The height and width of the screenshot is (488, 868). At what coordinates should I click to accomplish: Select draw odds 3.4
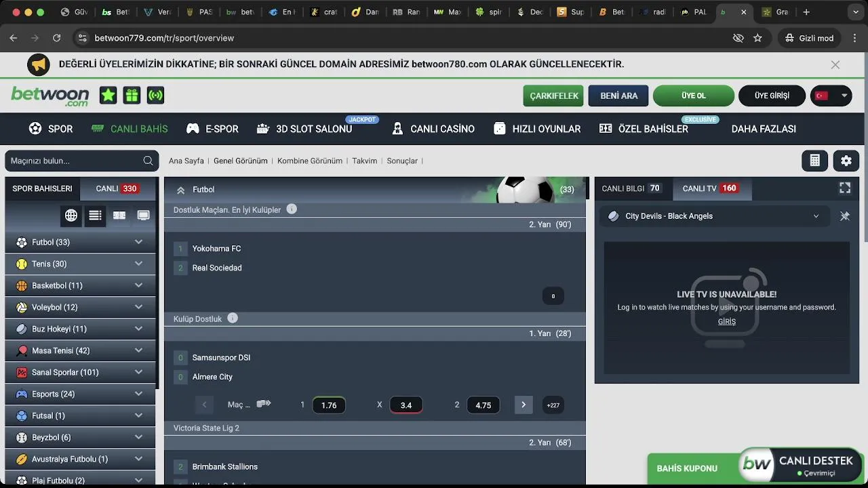click(406, 405)
